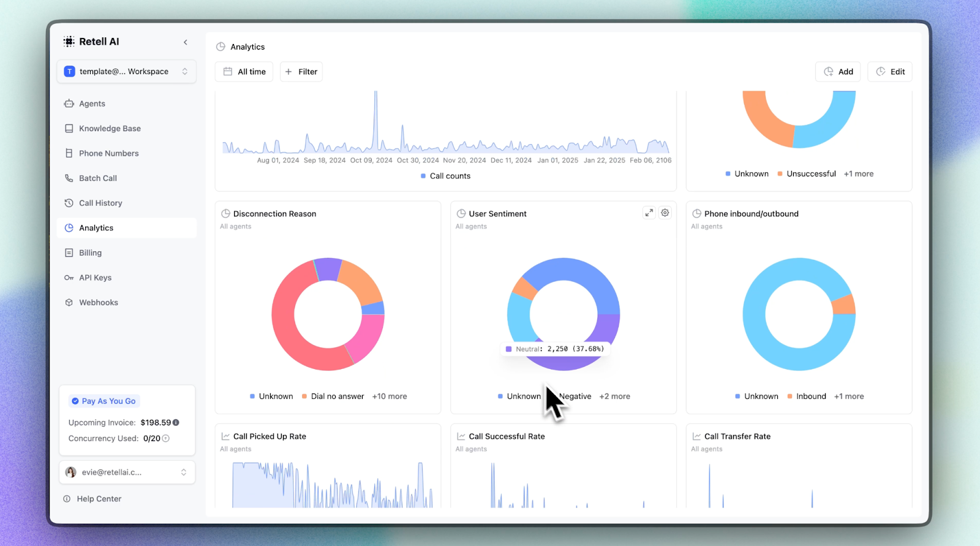Click the Retell AI logo icon
Viewport: 980px width, 546px height.
pos(69,42)
